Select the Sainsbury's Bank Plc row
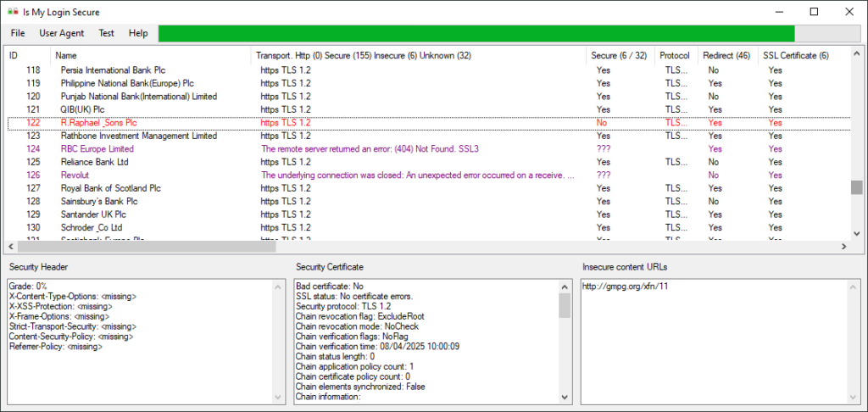This screenshot has height=412, width=868. (x=429, y=202)
